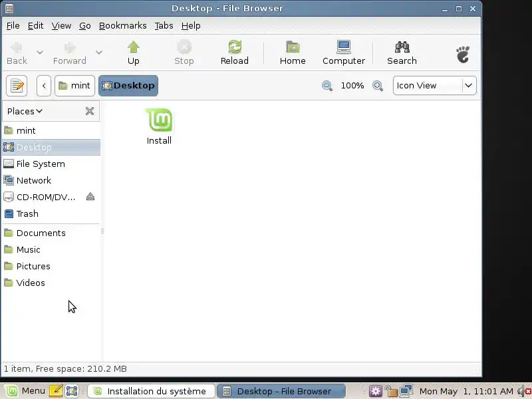
Task: Select Desktop in Places sidebar
Action: (x=51, y=147)
